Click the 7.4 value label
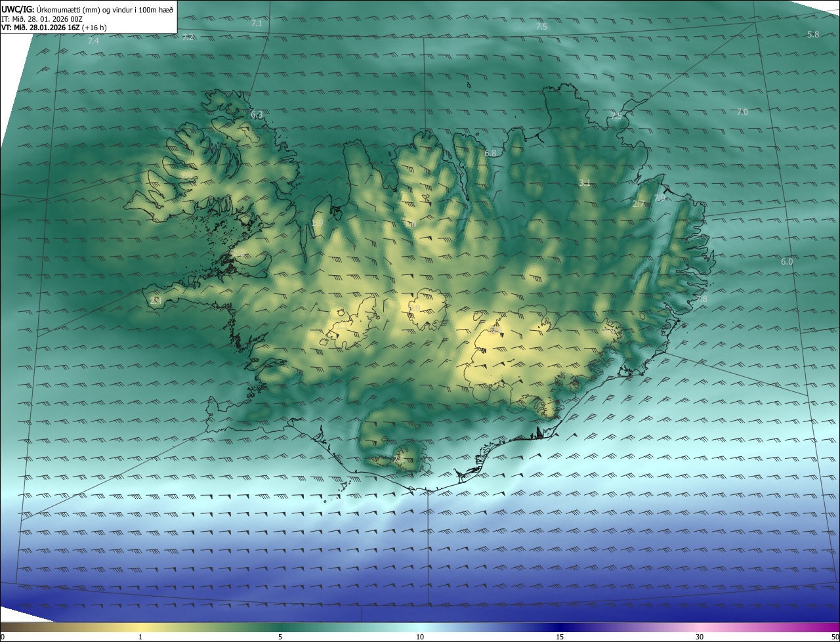Image resolution: width=840 pixels, height=642 pixels. 93,41
